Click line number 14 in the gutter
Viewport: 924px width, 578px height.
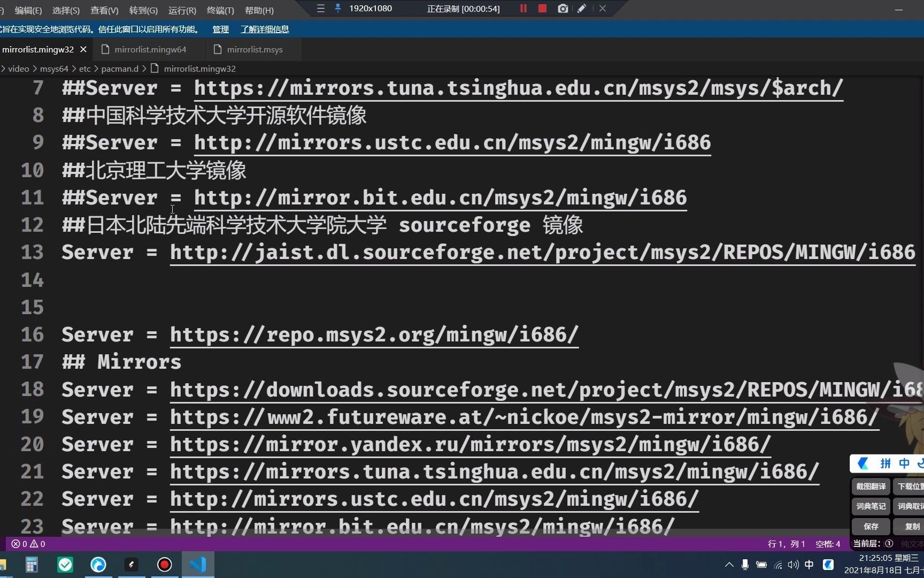[33, 280]
